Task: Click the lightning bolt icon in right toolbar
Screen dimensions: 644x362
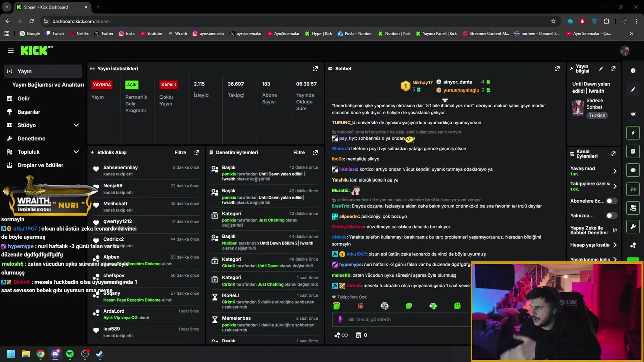Action: point(633,133)
